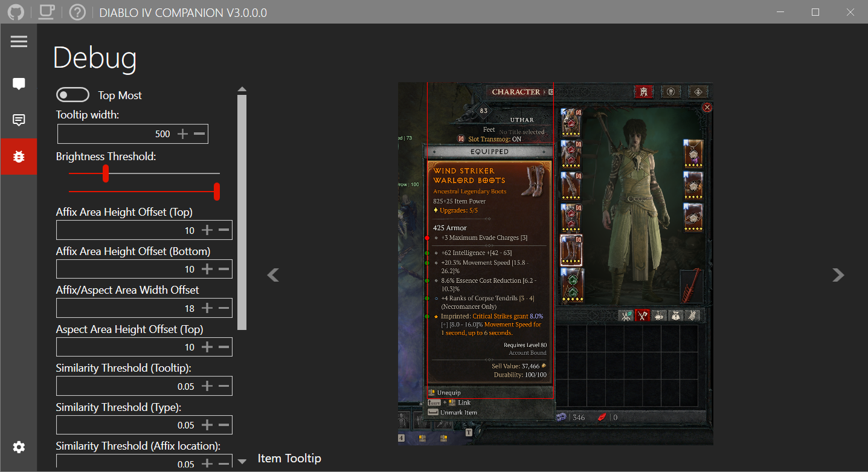Click the settings panel scrollbar thumb
The width and height of the screenshot is (868, 472).
242,212
